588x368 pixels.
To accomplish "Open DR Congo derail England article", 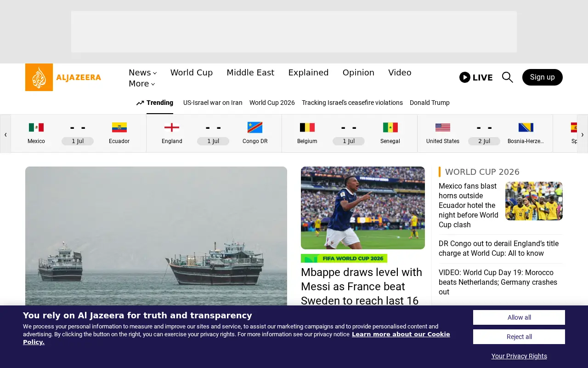I will (499, 248).
